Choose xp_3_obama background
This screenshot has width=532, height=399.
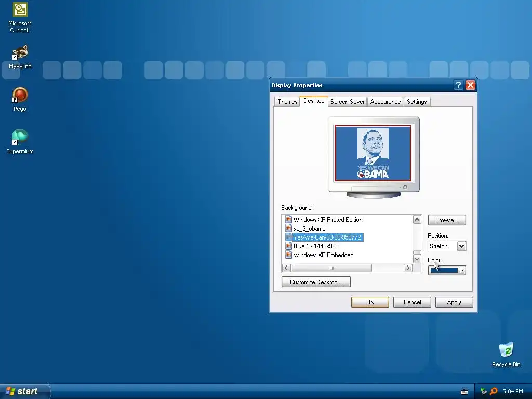pyautogui.click(x=310, y=229)
